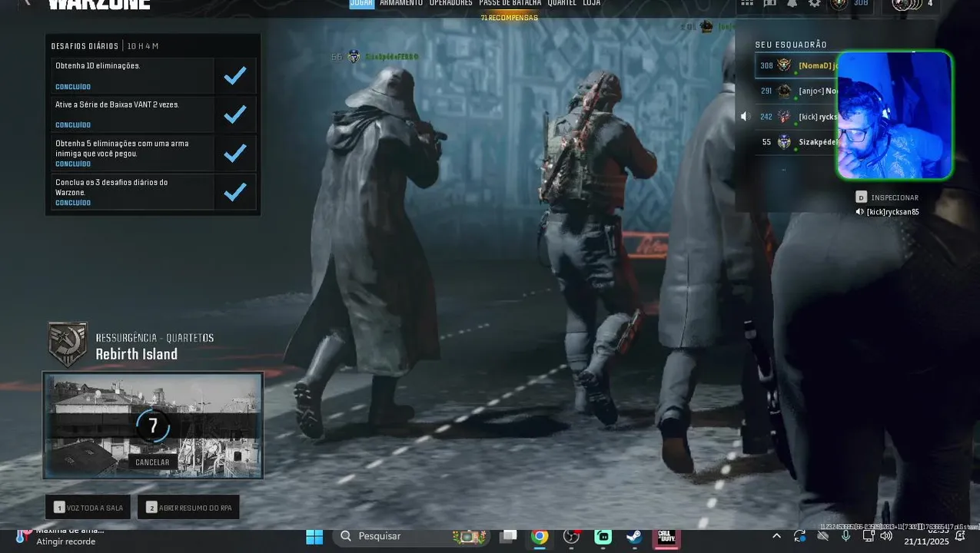The width and height of the screenshot is (980, 553).
Task: Click the speaker icon beside level 242
Action: coord(745,117)
